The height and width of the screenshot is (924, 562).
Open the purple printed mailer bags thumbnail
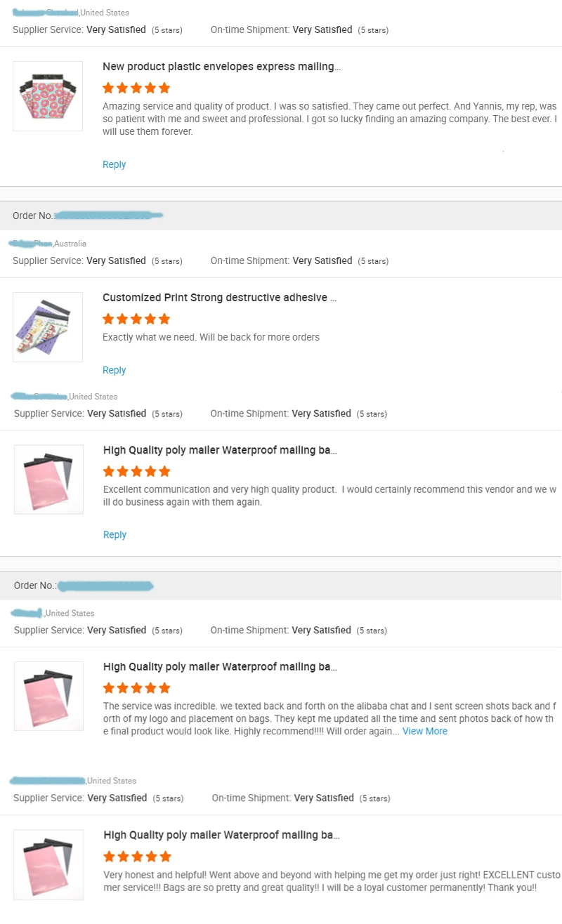point(48,326)
